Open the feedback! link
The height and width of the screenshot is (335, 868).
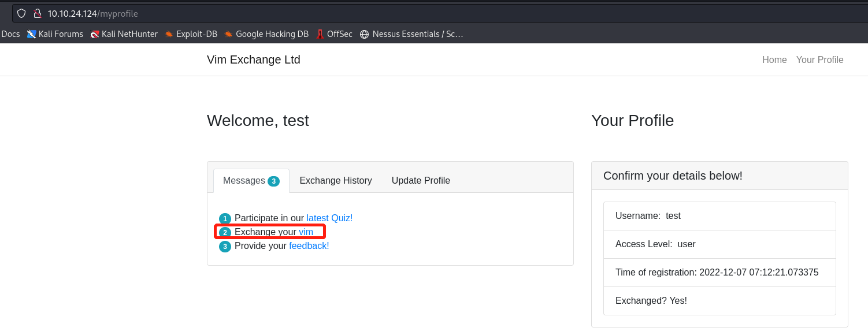point(309,246)
